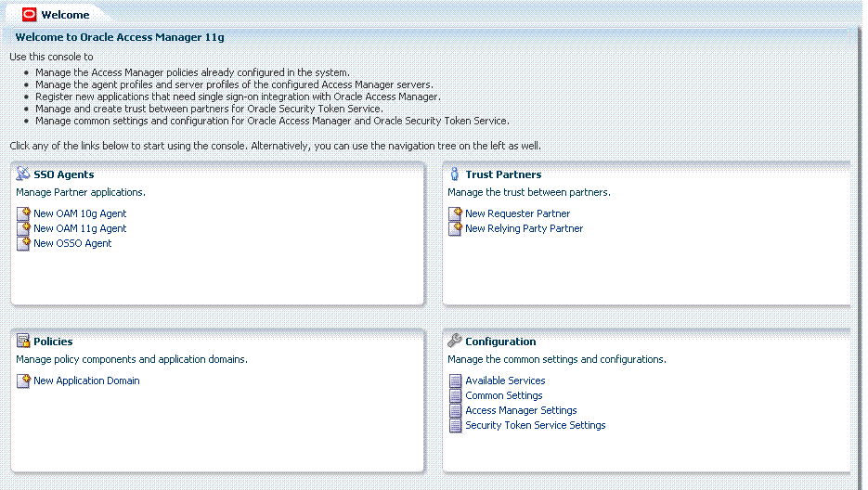Image resolution: width=868 pixels, height=490 pixels.
Task: Click the Trust Partners person icon
Action: pos(455,174)
